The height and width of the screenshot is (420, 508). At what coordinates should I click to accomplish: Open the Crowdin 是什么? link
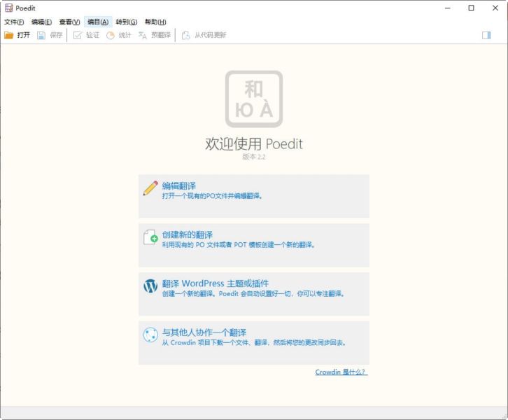tap(341, 372)
